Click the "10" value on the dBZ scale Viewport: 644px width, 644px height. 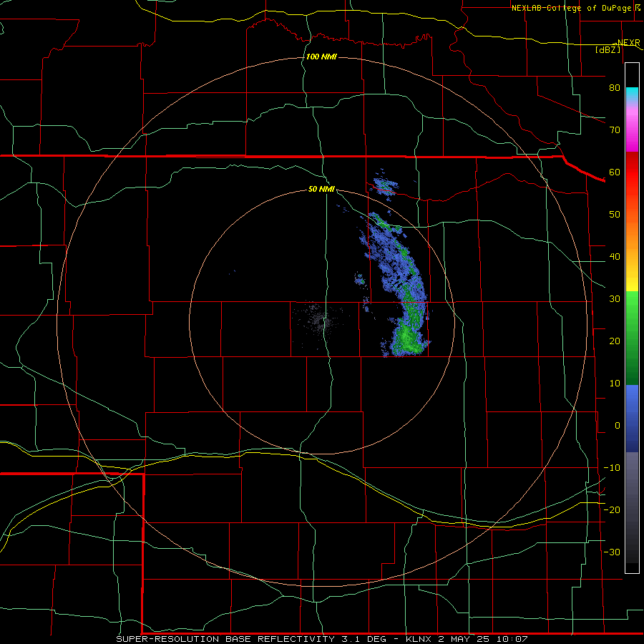pos(615,384)
